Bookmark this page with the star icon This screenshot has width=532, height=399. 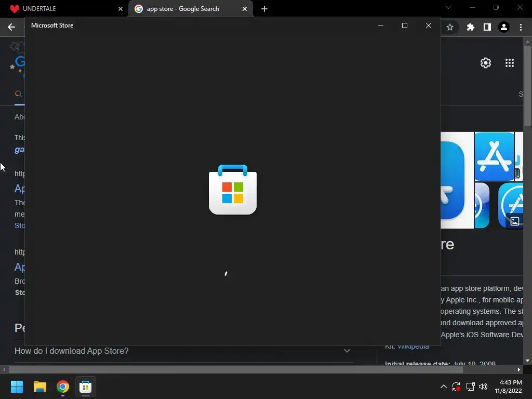pos(450,27)
